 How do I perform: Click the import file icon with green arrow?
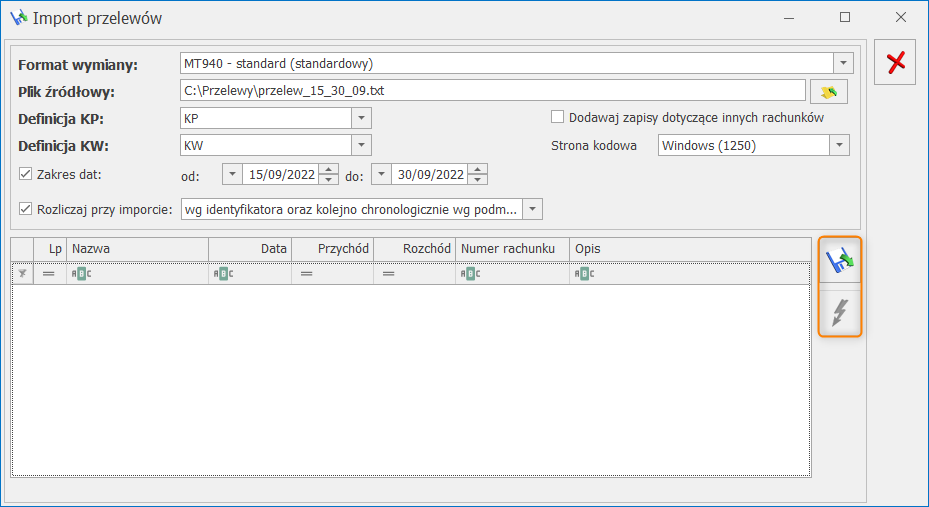click(840, 261)
